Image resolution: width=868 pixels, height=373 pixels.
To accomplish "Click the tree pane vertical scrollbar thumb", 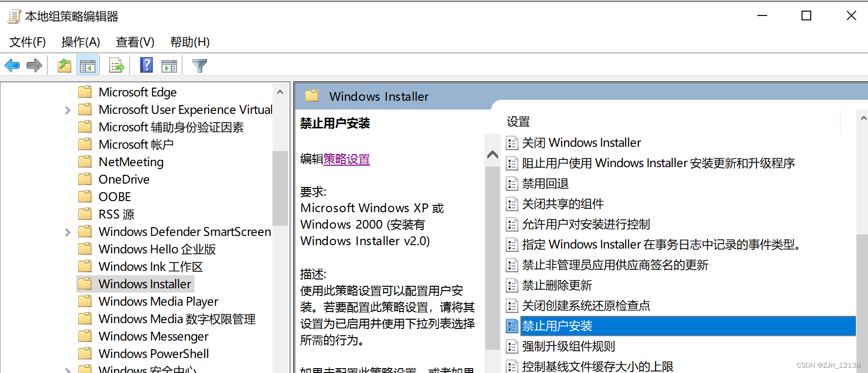I will [x=280, y=188].
